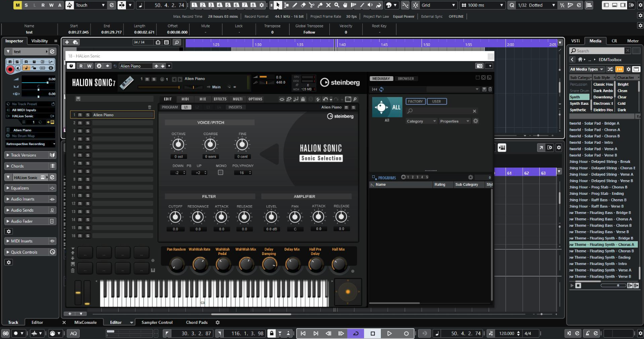The image size is (644, 339).
Task: Add a track with the plus button
Action: pyautogui.click(x=67, y=42)
